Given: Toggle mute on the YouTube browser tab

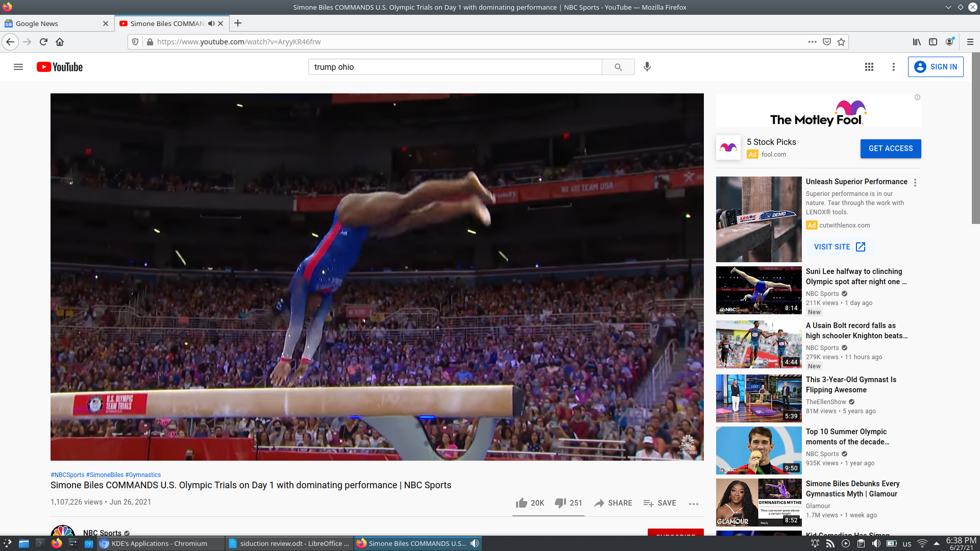Looking at the screenshot, I should [x=211, y=23].
